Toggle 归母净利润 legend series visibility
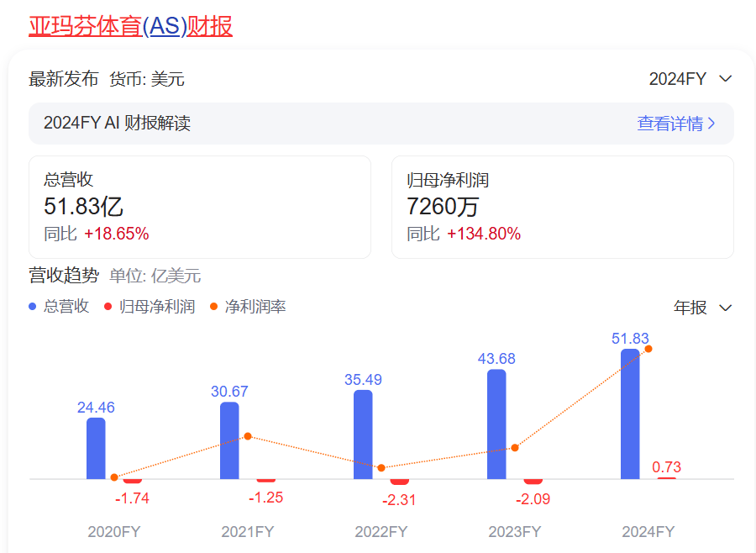The image size is (756, 553). click(x=150, y=307)
